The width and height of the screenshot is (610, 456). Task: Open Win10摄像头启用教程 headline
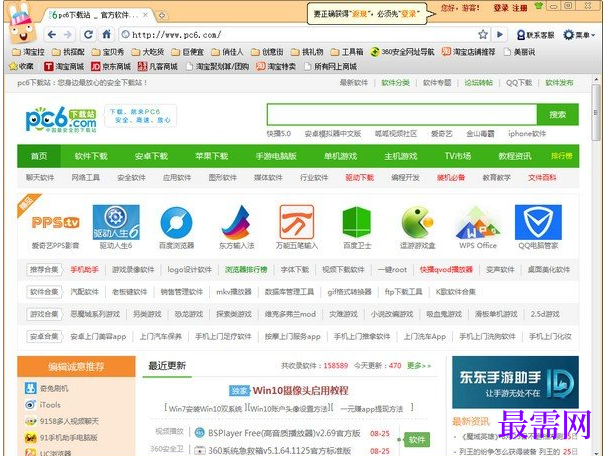300,390
